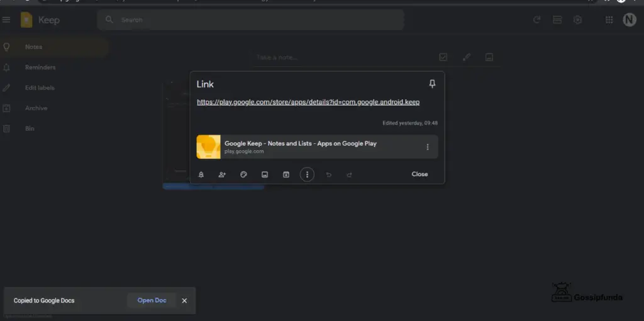
Task: Open the Google apps grid
Action: coord(609,19)
